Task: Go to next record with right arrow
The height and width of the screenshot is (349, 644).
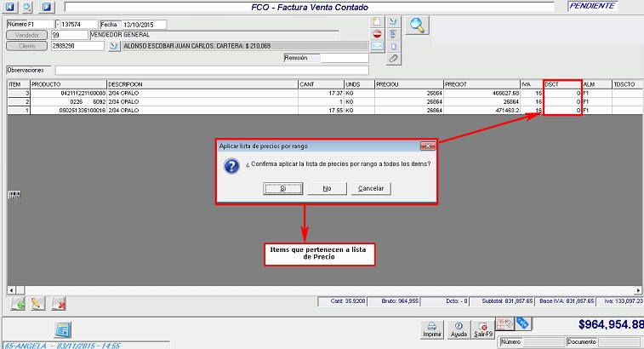Action: [47, 6]
